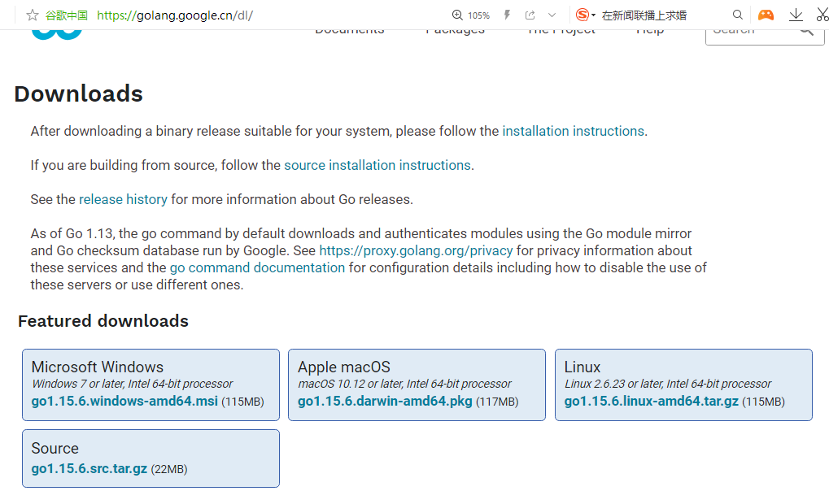The image size is (829, 504).
Task: Open the installation instructions link
Action: click(573, 131)
